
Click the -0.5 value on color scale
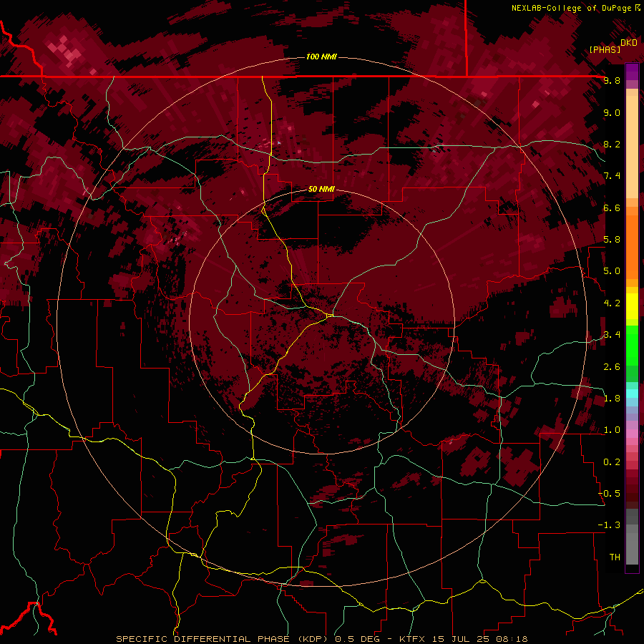[x=610, y=494]
